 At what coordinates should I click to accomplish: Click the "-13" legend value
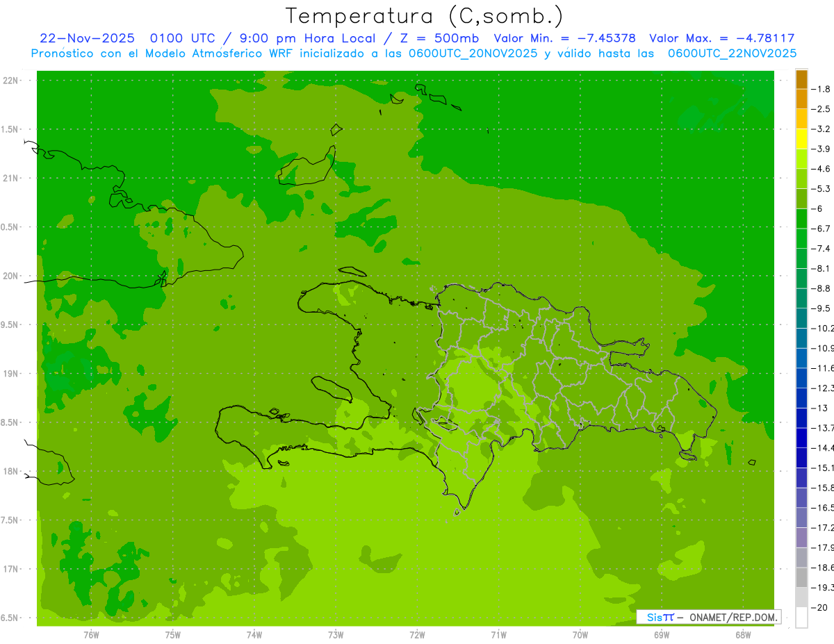pyautogui.click(x=820, y=408)
